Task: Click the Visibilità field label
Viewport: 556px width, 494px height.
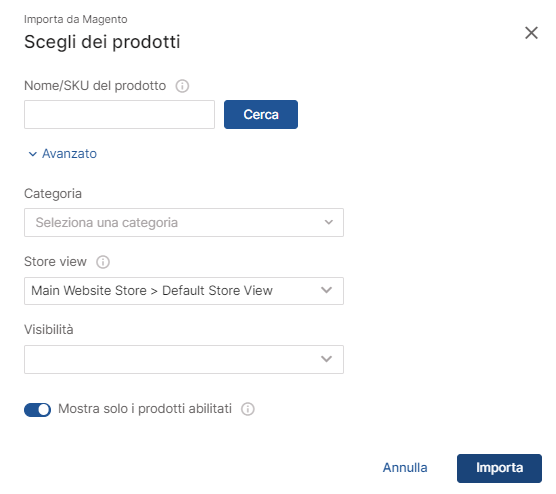Action: pyautogui.click(x=49, y=329)
